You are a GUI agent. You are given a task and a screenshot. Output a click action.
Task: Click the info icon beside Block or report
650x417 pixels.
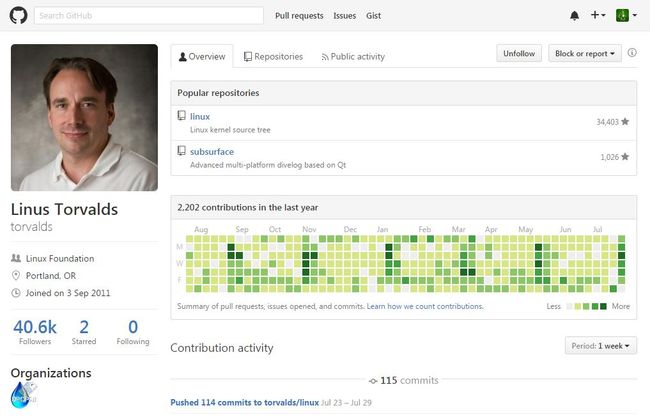click(632, 53)
